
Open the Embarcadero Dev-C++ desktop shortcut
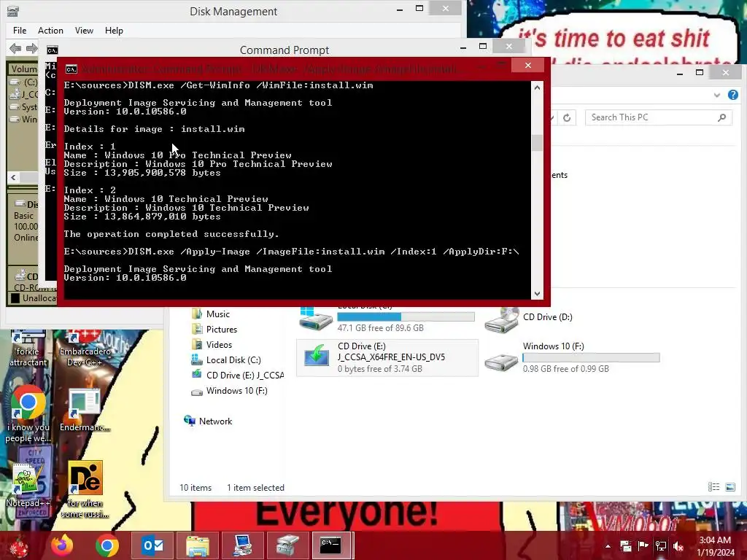click(85, 349)
